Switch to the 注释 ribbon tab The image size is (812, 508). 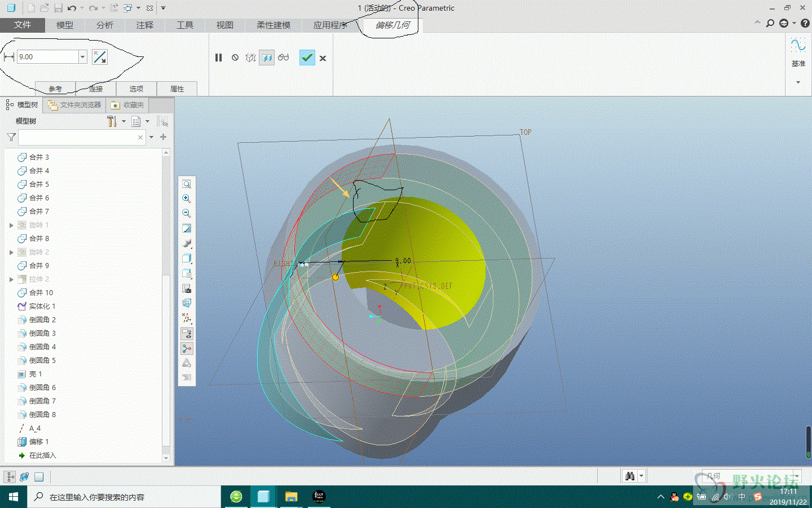point(145,25)
